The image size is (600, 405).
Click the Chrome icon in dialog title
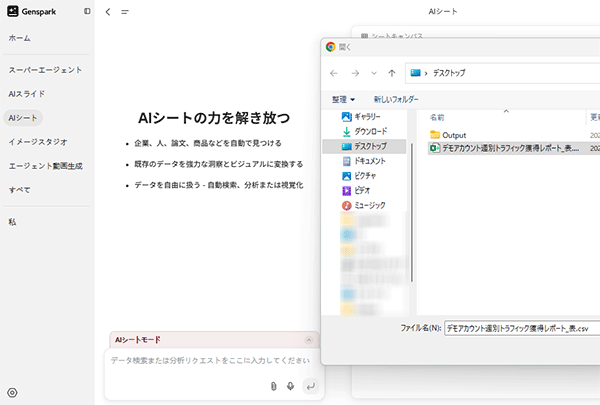point(331,47)
